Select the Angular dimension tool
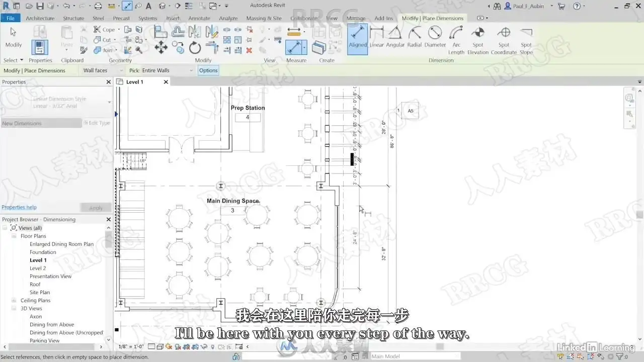Screen dimensions: 644x362 [x=395, y=37]
